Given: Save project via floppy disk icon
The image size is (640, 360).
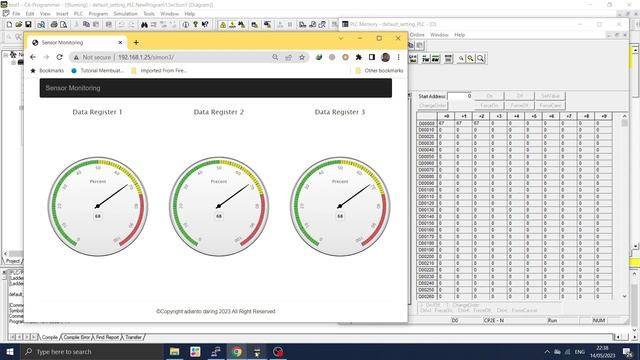Looking at the screenshot, I should click(x=28, y=24).
